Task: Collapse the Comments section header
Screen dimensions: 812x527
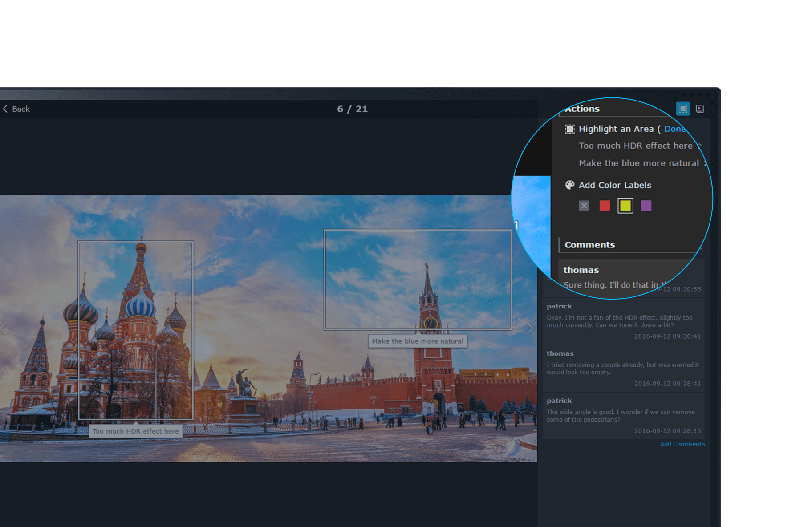Action: point(589,245)
